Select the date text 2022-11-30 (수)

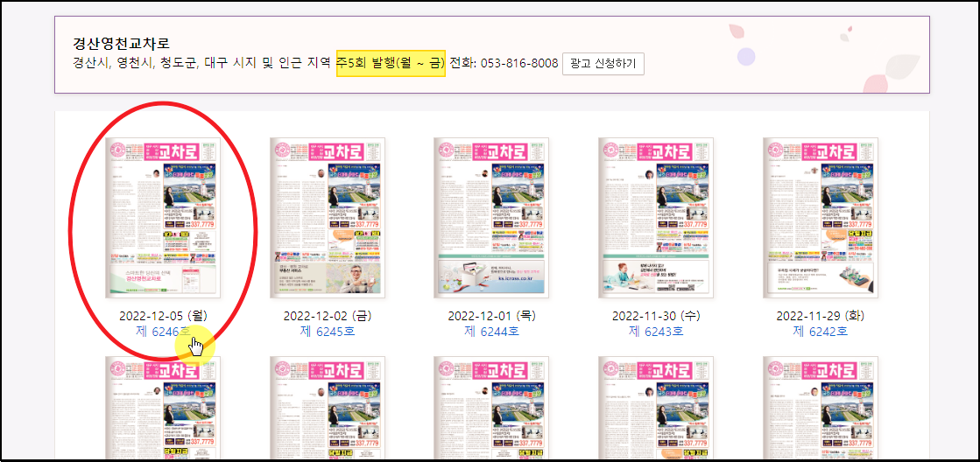pos(656,316)
